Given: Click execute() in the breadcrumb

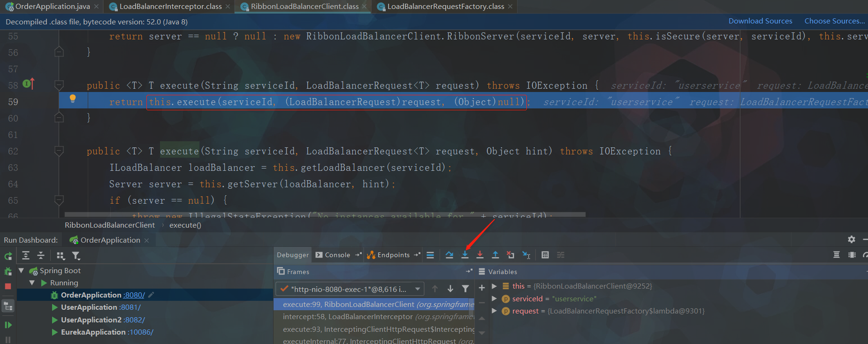Looking at the screenshot, I should click(185, 225).
